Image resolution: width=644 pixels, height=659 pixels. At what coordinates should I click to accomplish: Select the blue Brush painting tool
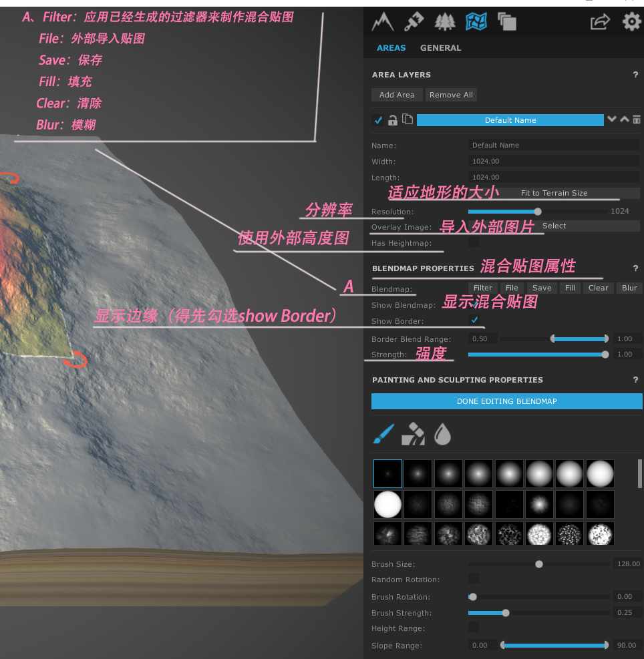coord(383,433)
